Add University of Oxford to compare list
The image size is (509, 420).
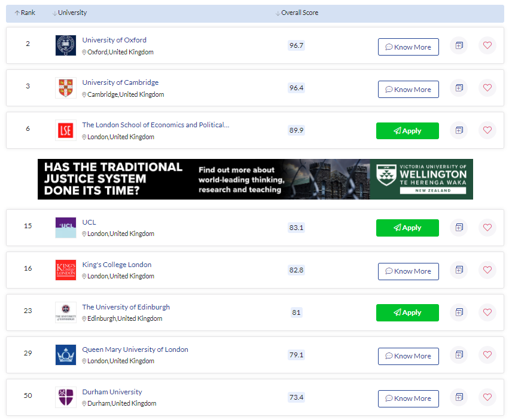pyautogui.click(x=459, y=45)
